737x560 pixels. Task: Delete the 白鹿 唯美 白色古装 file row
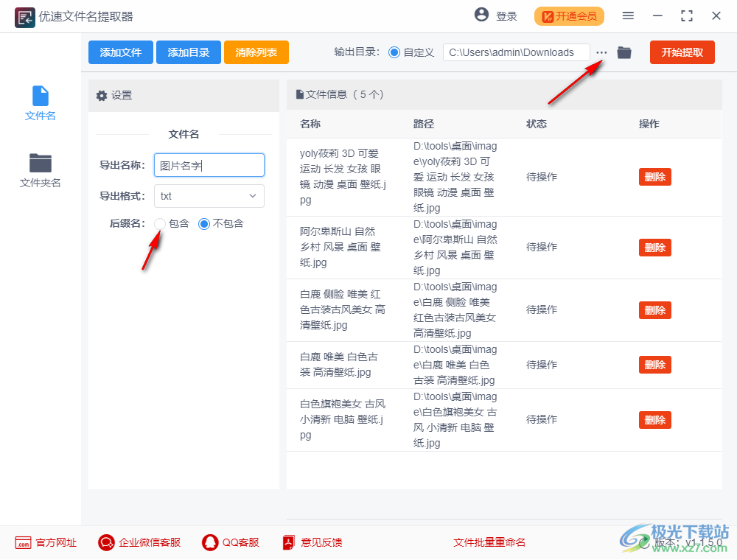pyautogui.click(x=654, y=365)
